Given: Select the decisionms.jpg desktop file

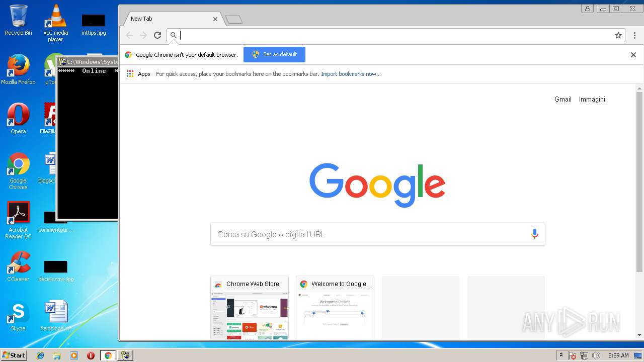Looking at the screenshot, I should pyautogui.click(x=55, y=271).
